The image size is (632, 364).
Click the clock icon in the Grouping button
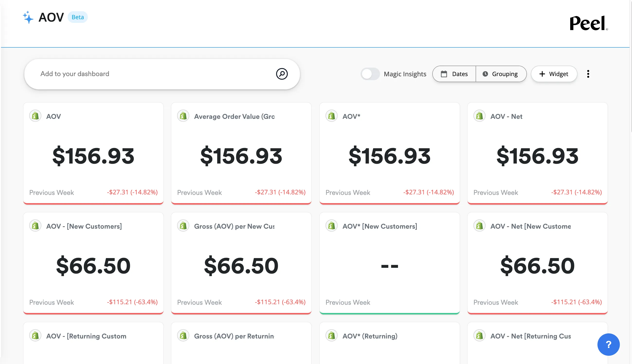point(485,74)
